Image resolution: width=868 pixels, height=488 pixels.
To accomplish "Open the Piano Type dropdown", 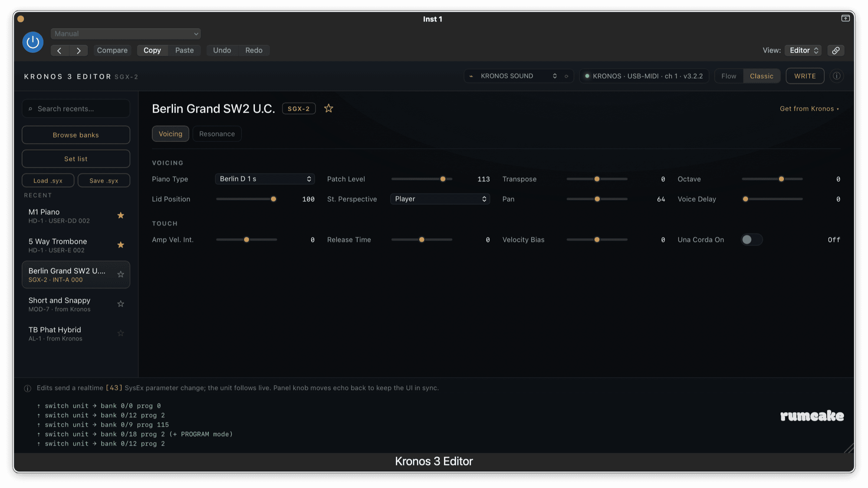I will (x=265, y=179).
